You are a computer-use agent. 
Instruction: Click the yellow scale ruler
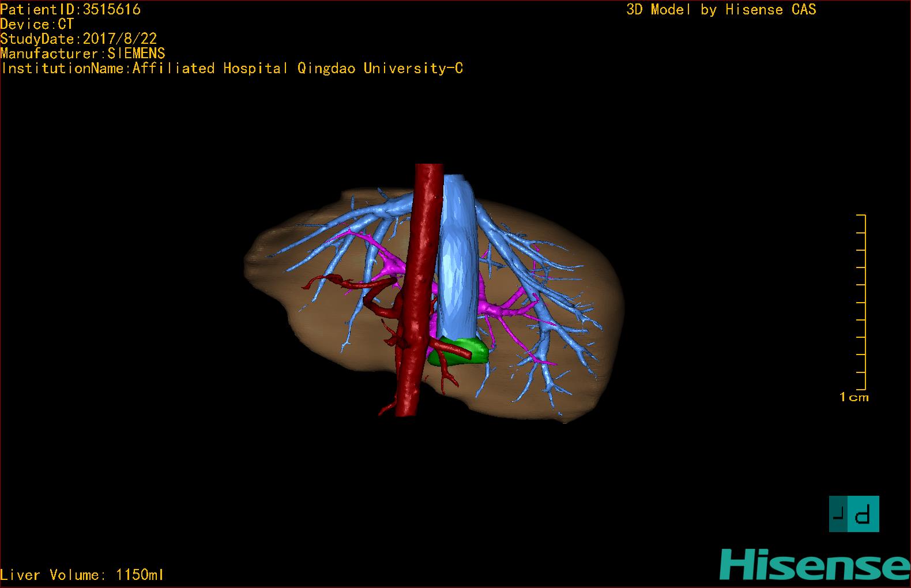pos(864,301)
